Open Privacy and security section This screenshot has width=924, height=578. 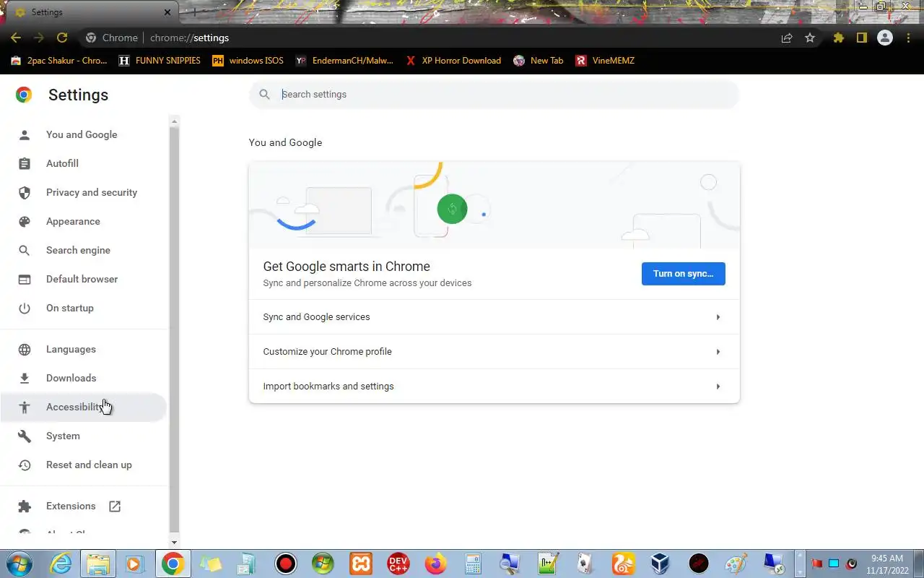click(91, 192)
